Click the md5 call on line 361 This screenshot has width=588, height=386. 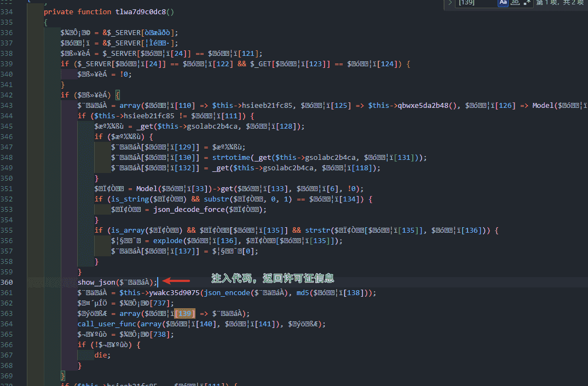click(x=303, y=292)
